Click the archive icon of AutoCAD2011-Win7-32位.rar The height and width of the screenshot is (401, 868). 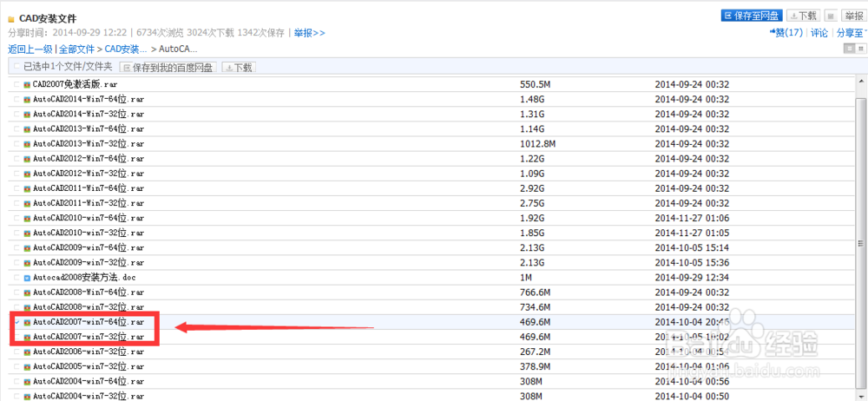[27, 203]
